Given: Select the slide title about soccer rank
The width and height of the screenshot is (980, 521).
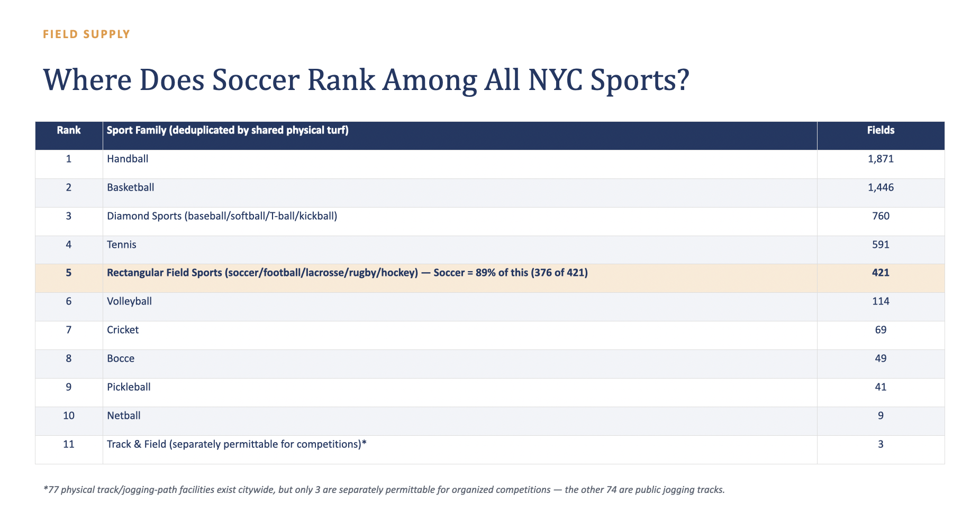Looking at the screenshot, I should tap(366, 80).
